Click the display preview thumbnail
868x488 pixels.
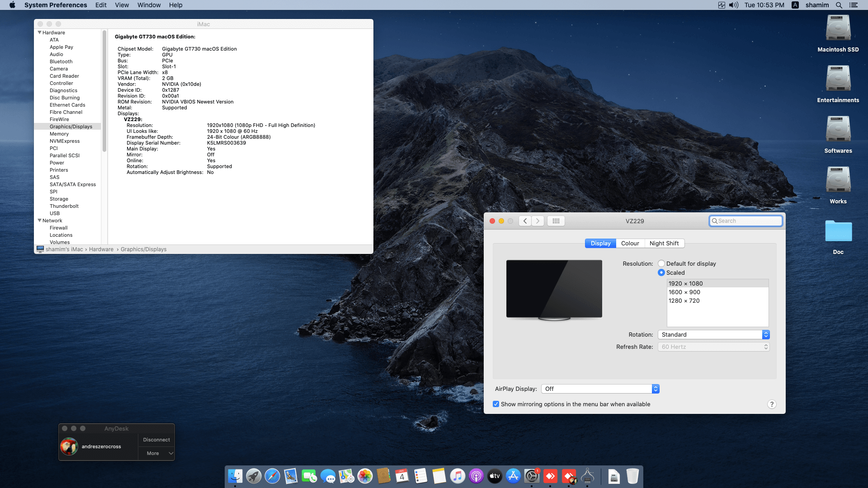554,290
